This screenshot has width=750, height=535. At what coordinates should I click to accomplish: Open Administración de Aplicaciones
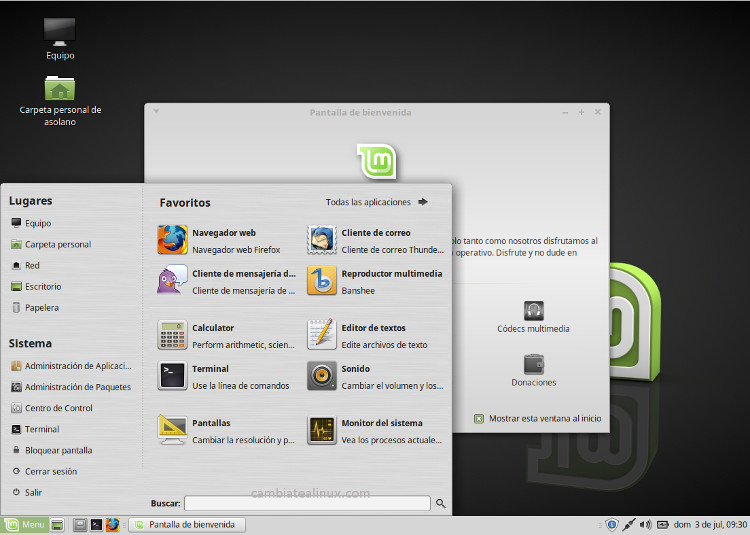pos(71,366)
